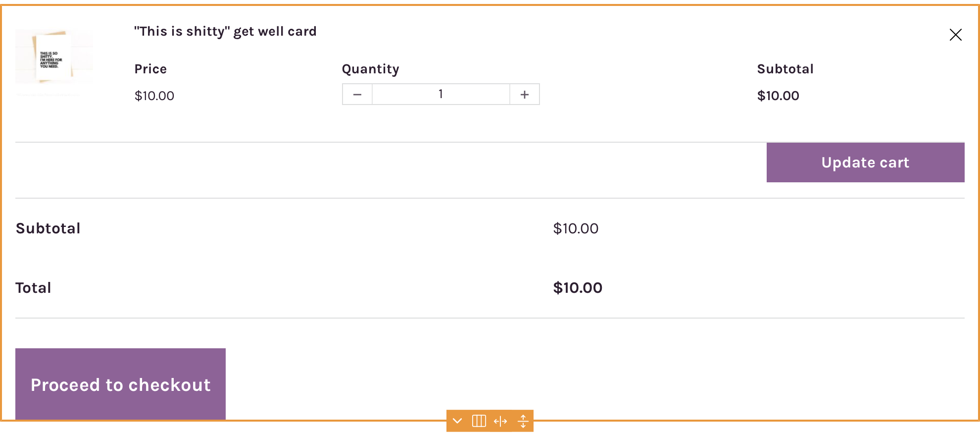
Task: Expand the chevron-down icon in orange toolbar
Action: (x=457, y=421)
